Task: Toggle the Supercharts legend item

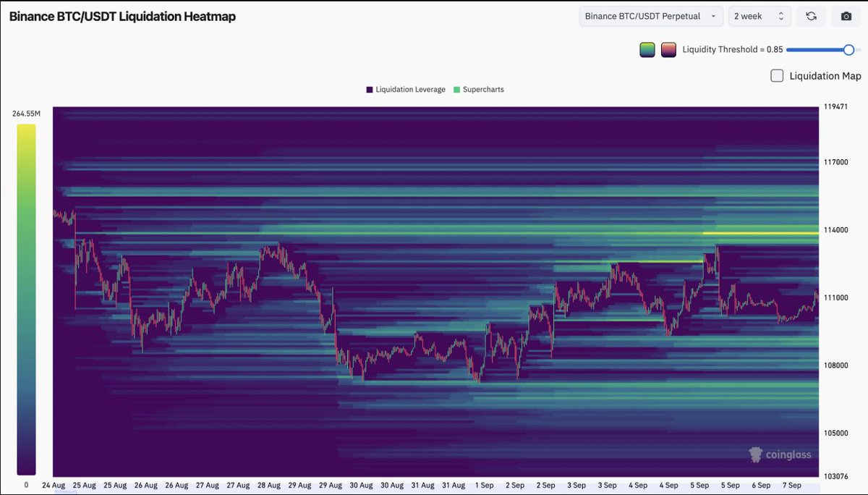Action: click(x=478, y=90)
